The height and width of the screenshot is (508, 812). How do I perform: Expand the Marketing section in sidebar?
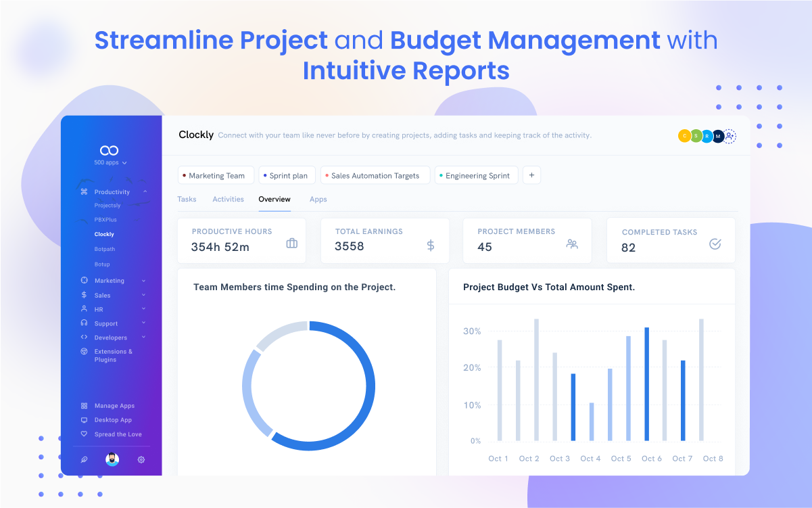coord(143,281)
